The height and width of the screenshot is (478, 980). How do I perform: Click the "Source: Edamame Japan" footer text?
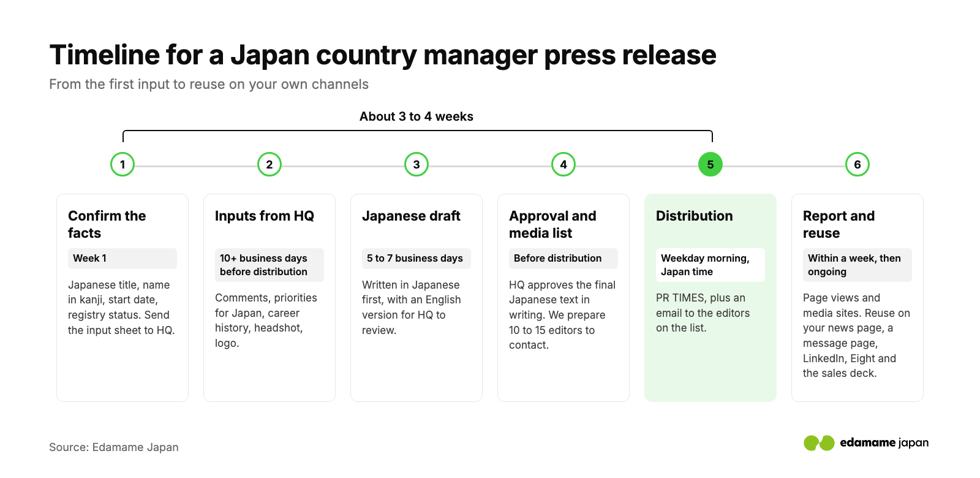(114, 447)
